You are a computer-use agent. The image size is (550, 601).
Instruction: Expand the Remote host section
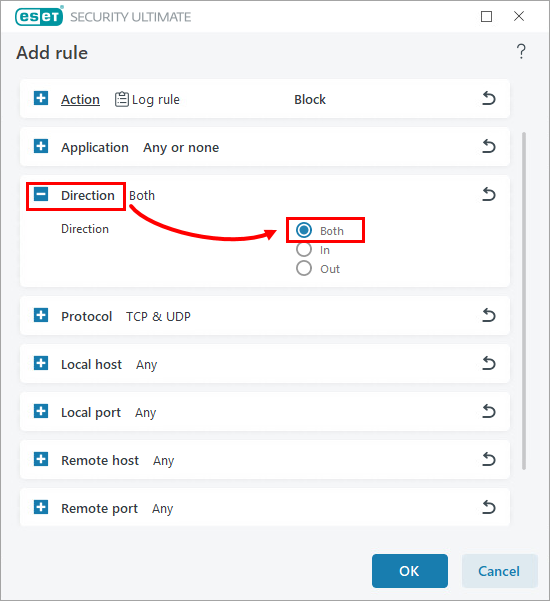41,459
